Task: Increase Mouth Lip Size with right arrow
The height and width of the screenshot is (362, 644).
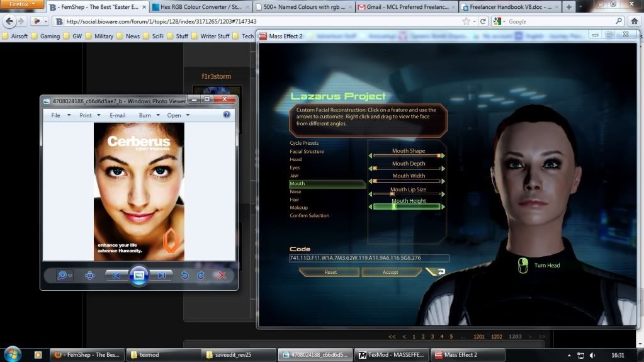Action: [443, 194]
